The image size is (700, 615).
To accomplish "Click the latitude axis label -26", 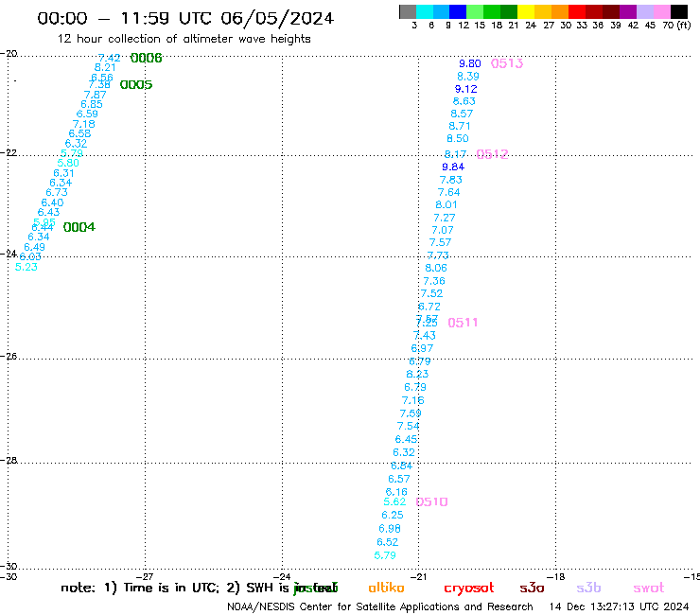I will 9,356.
